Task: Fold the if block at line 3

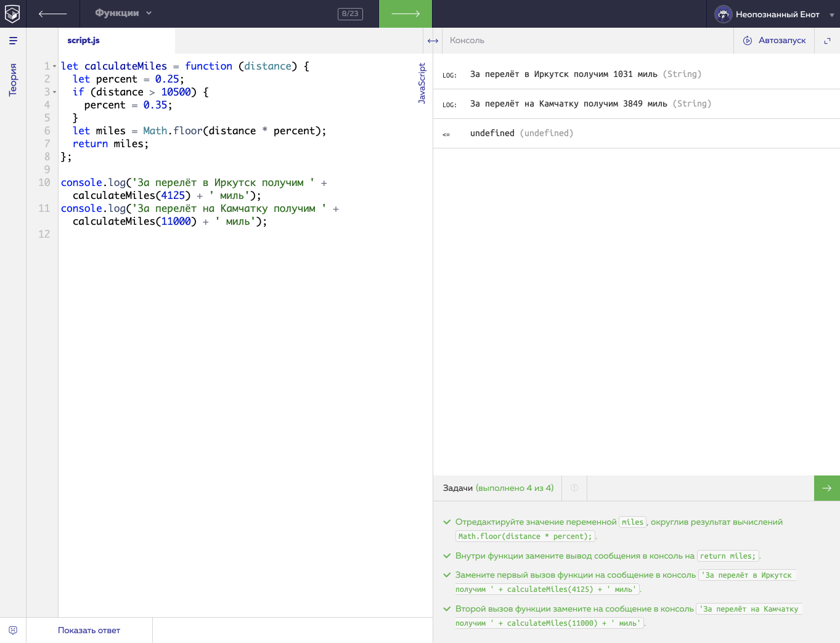Action: (x=55, y=92)
